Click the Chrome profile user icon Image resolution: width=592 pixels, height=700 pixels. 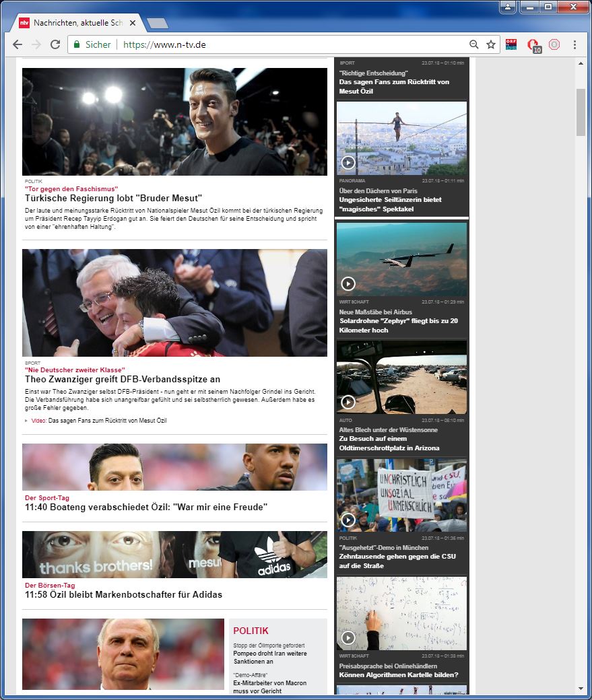pyautogui.click(x=508, y=7)
